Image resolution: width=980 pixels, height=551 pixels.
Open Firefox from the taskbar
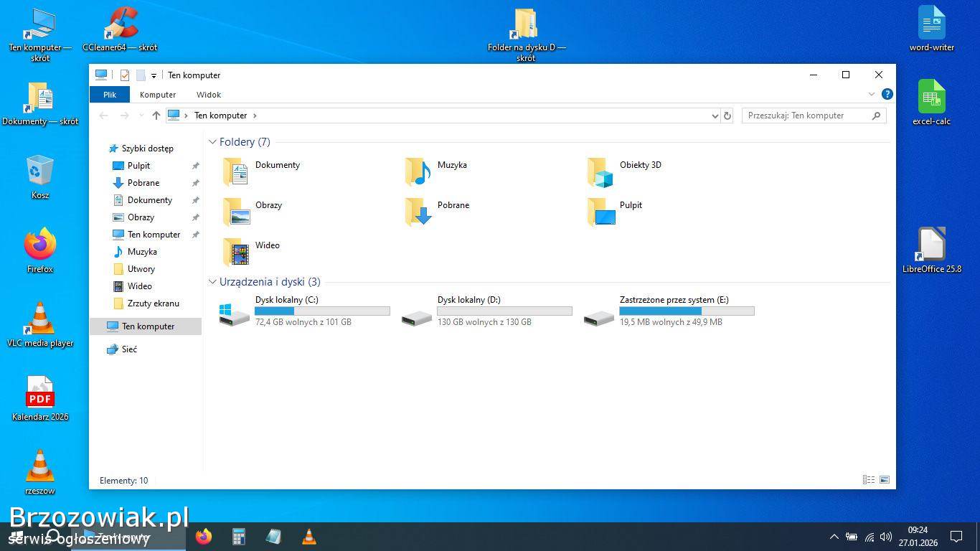[204, 537]
